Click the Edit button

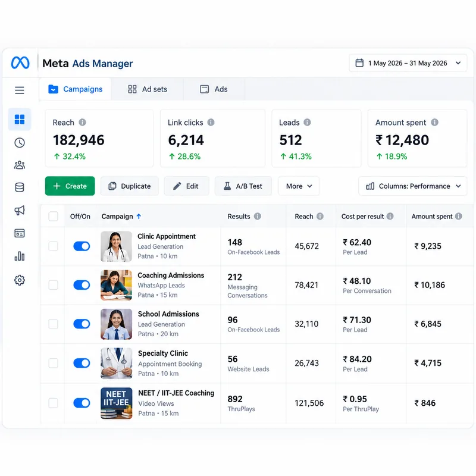[187, 186]
